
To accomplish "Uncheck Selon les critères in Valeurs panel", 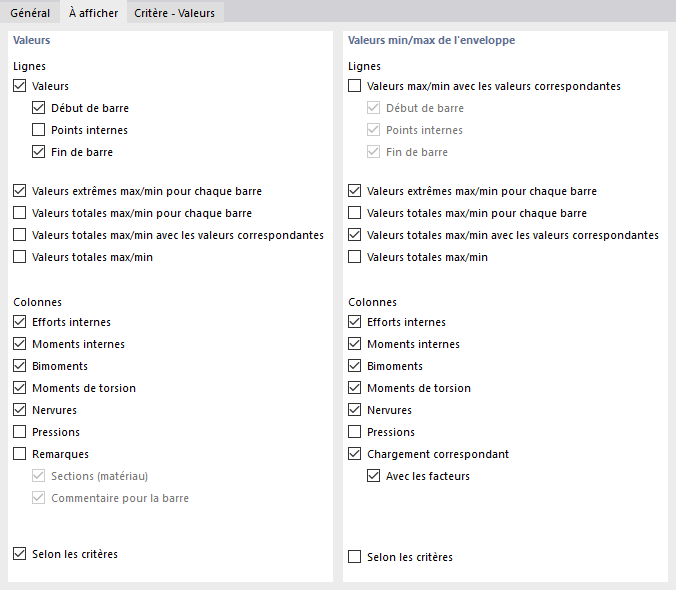I will [x=20, y=553].
